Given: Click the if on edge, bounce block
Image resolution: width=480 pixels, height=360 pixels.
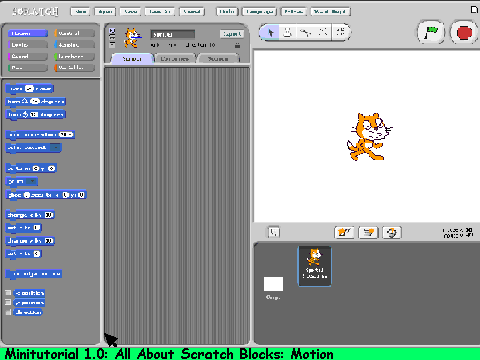Looking at the screenshot, I should coord(34,274).
